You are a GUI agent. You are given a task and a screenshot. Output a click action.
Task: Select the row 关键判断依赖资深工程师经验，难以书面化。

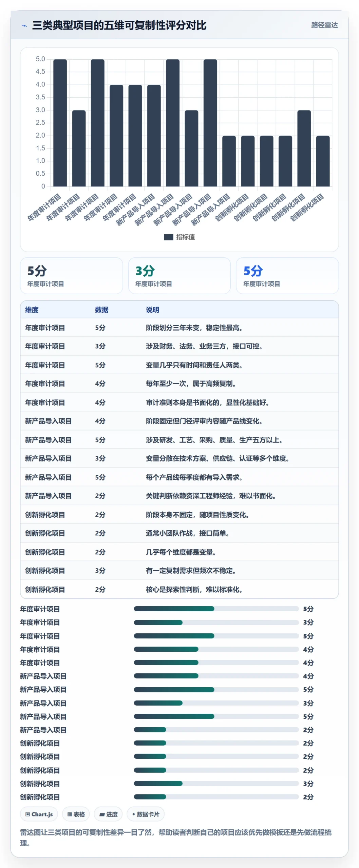(179, 496)
